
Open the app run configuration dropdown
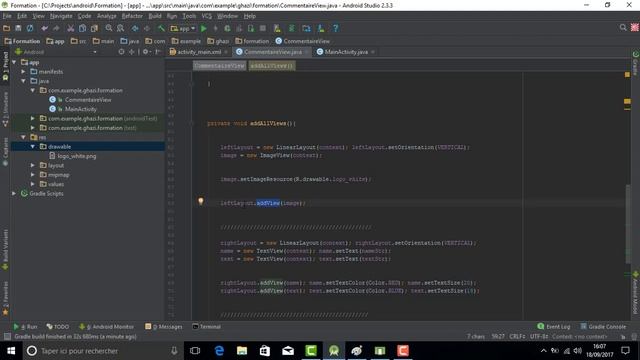coord(183,28)
